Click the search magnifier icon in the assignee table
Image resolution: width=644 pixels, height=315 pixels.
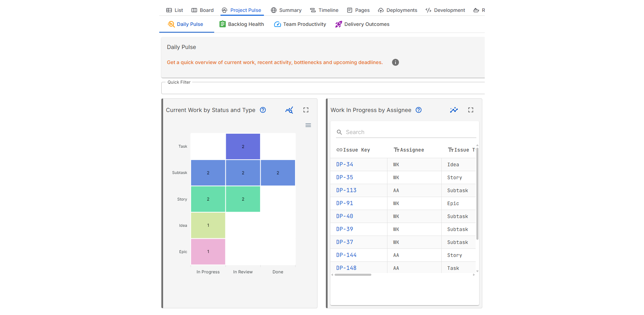pos(339,132)
